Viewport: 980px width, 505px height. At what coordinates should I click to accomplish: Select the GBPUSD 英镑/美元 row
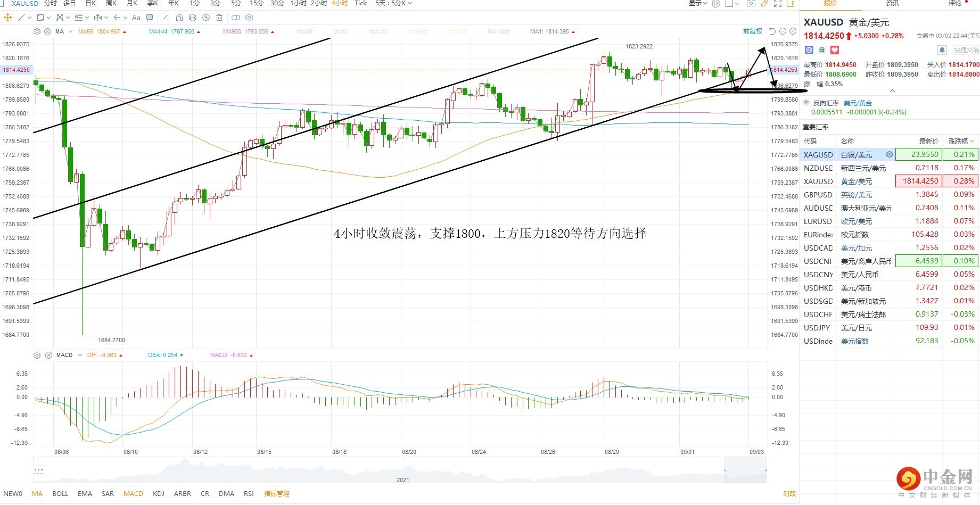point(889,195)
